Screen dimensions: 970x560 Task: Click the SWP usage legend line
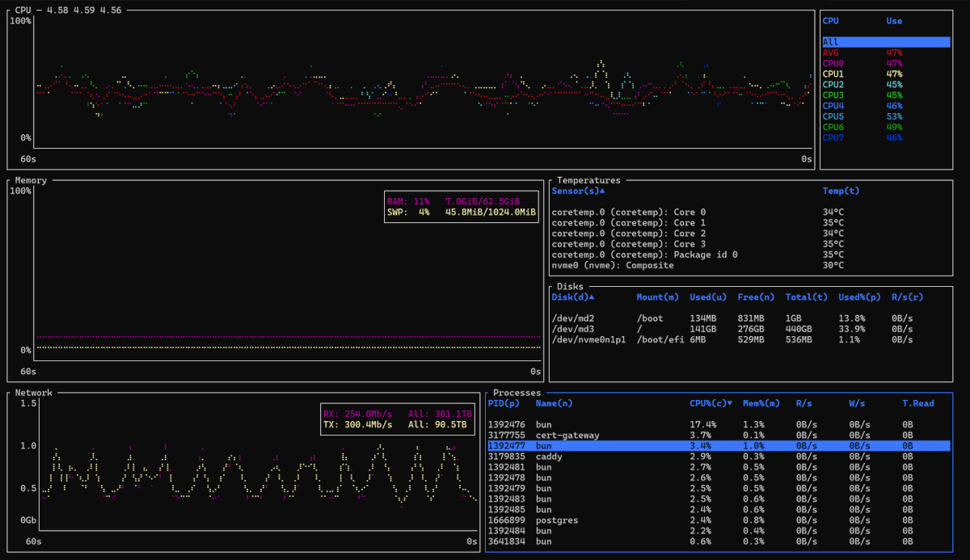(x=461, y=212)
